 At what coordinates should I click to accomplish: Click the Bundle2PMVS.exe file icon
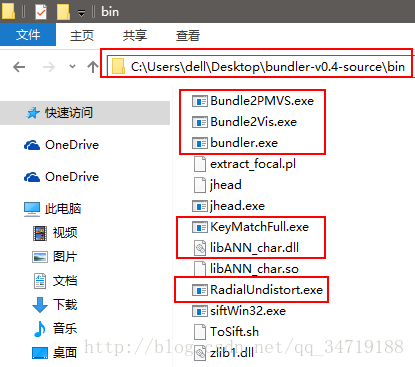point(200,101)
